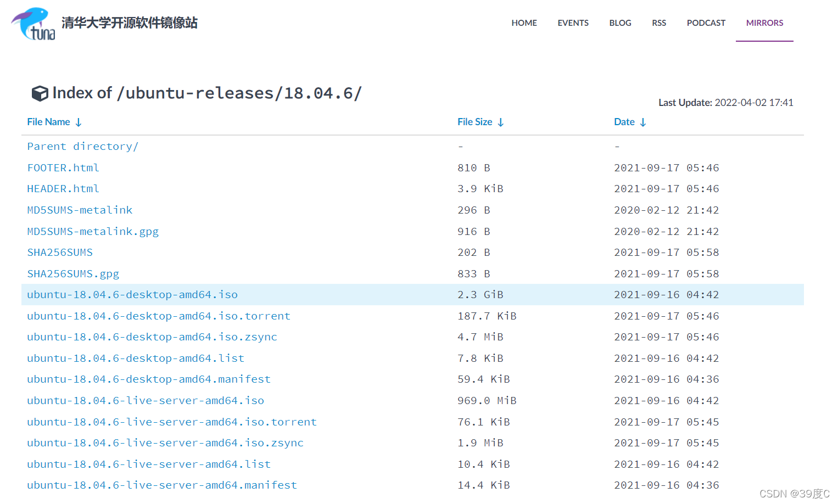
Task: Click the File Name sort arrow
Action: 79,122
